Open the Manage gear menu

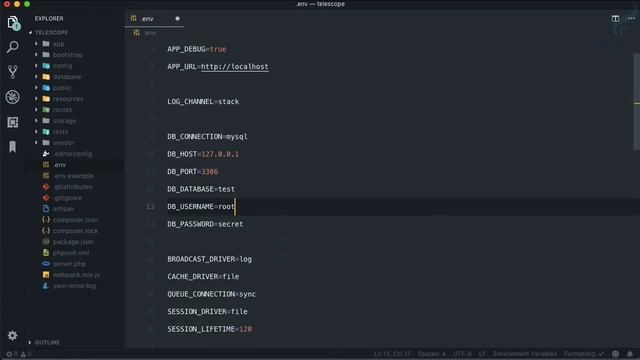coord(13,336)
